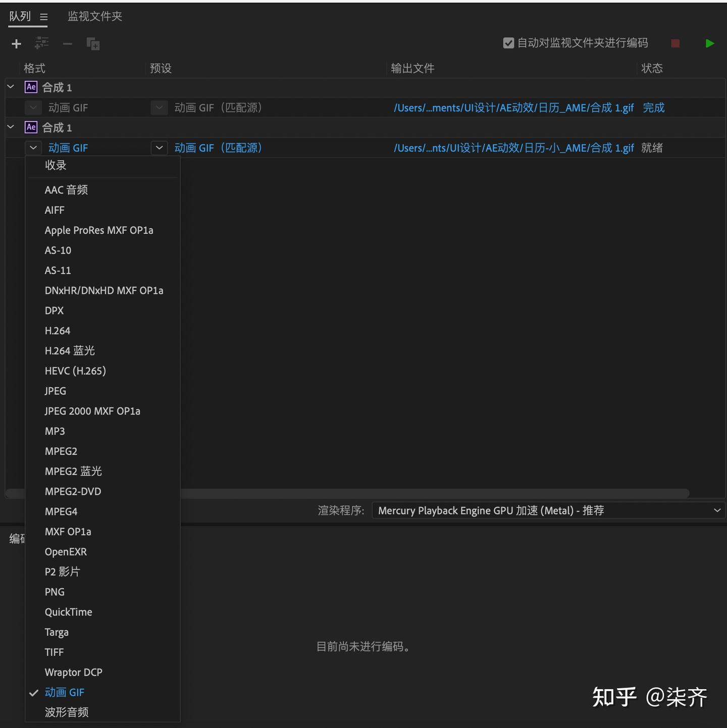Open the preset dropdown arrow of the completed row
Viewport: 727px width, 728px height.
(x=159, y=108)
